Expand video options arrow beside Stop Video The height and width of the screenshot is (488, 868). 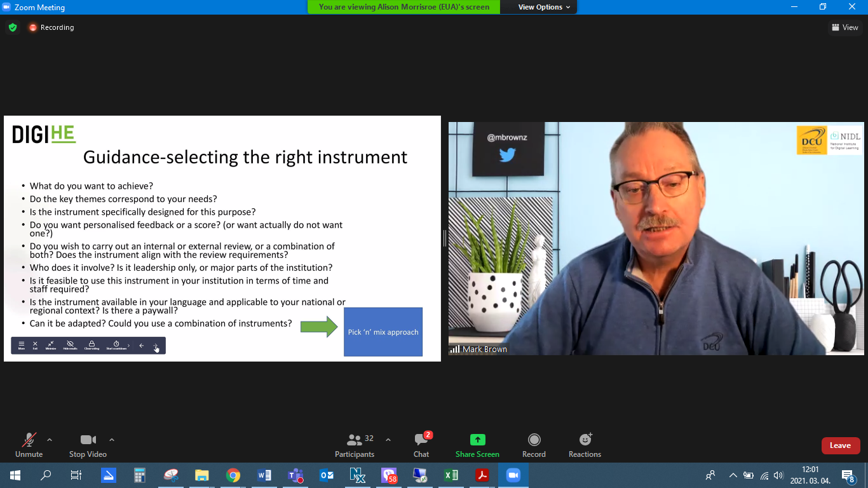(112, 440)
